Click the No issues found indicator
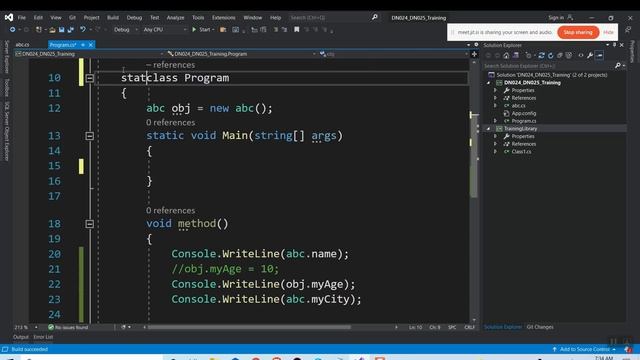640x360 pixels. 68,327
